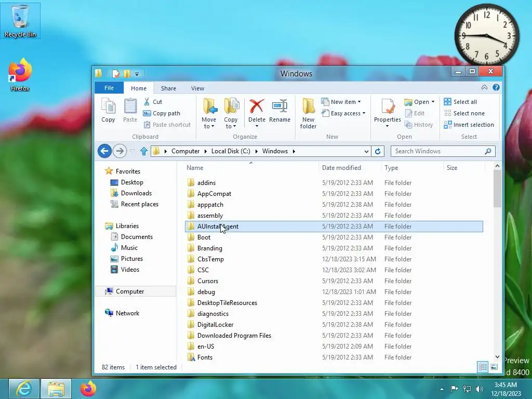Select the CbsTemp folder row
The height and width of the screenshot is (399, 532).
334,259
